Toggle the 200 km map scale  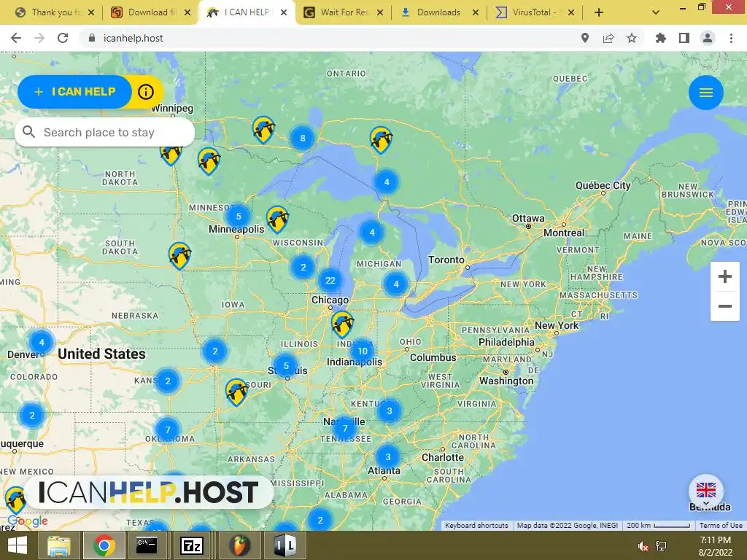coord(658,525)
